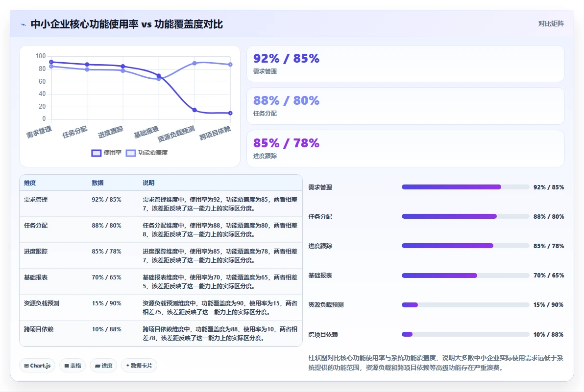Click the 基础报表 x-axis label on chart
Screen dimensions: 584x392
[146, 132]
